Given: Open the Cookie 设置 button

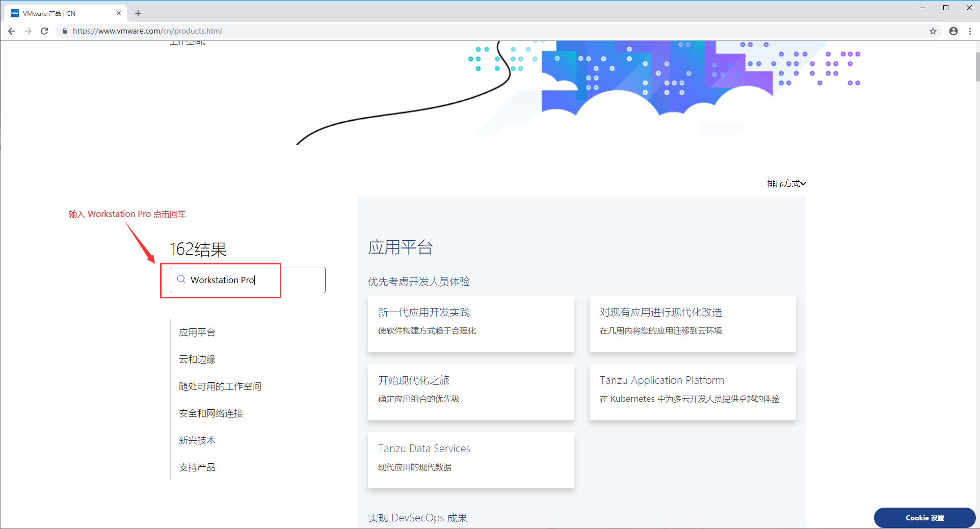Looking at the screenshot, I should point(924,517).
